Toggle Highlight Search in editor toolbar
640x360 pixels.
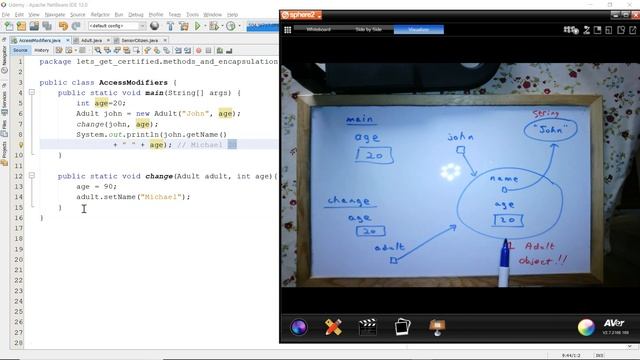[127, 51]
